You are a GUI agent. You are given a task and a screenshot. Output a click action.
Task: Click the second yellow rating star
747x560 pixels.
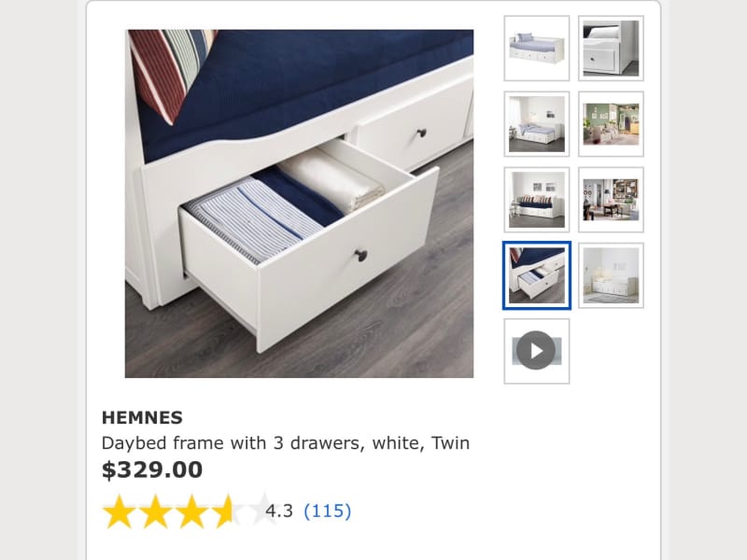click(155, 511)
